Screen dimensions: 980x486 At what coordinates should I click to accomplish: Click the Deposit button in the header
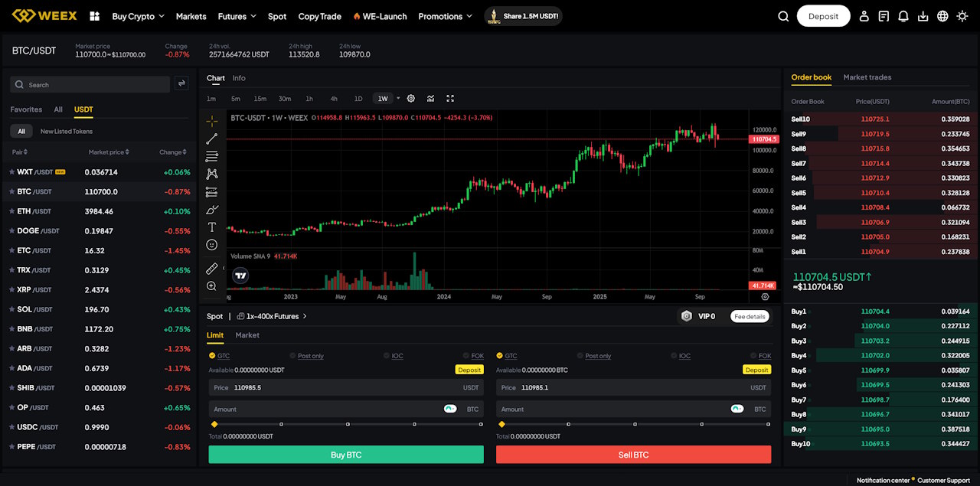823,15
